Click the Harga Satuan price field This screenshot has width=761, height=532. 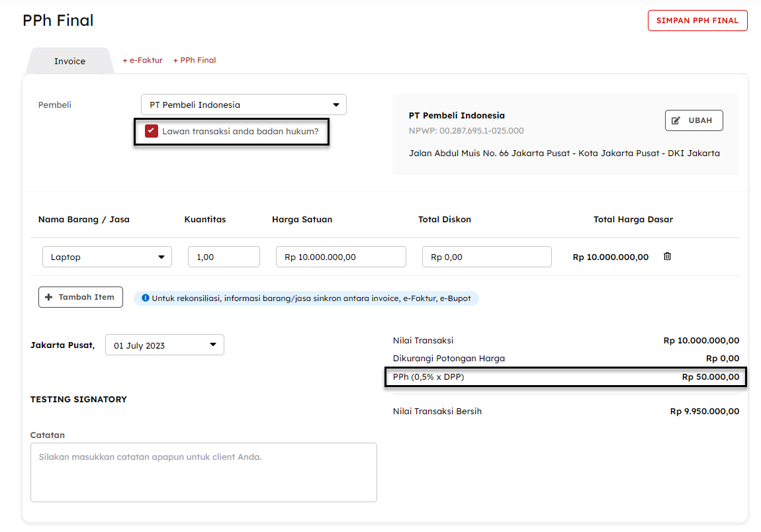click(341, 257)
